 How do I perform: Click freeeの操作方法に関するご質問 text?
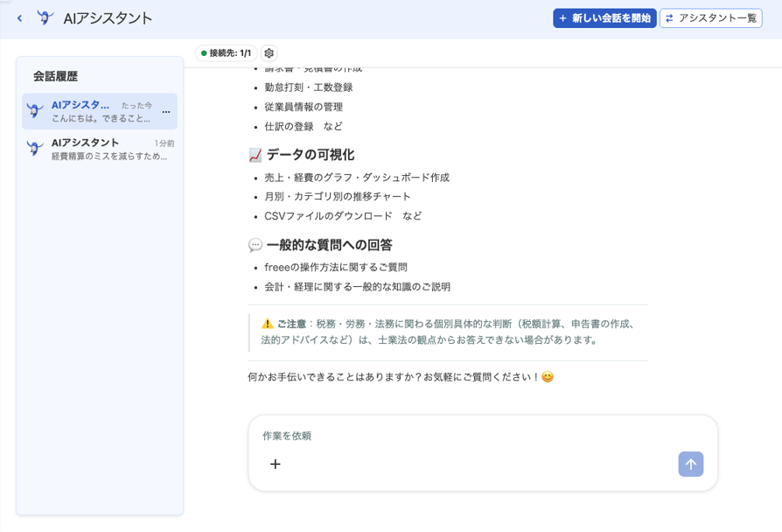tap(336, 268)
